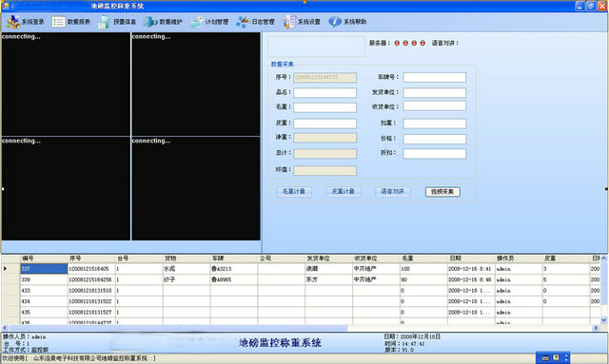
Task: Click the 视频采集 video capture button
Action: pos(442,192)
